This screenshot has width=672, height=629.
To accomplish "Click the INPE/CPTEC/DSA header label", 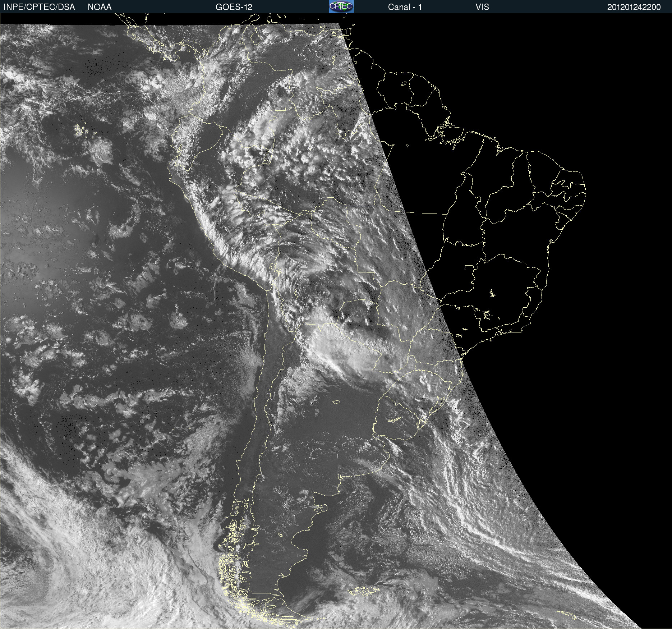I will point(39,7).
